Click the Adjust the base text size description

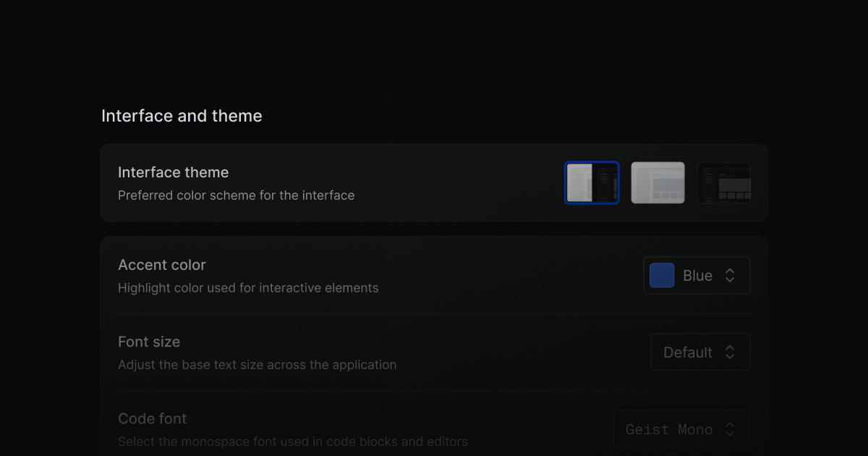coord(257,365)
